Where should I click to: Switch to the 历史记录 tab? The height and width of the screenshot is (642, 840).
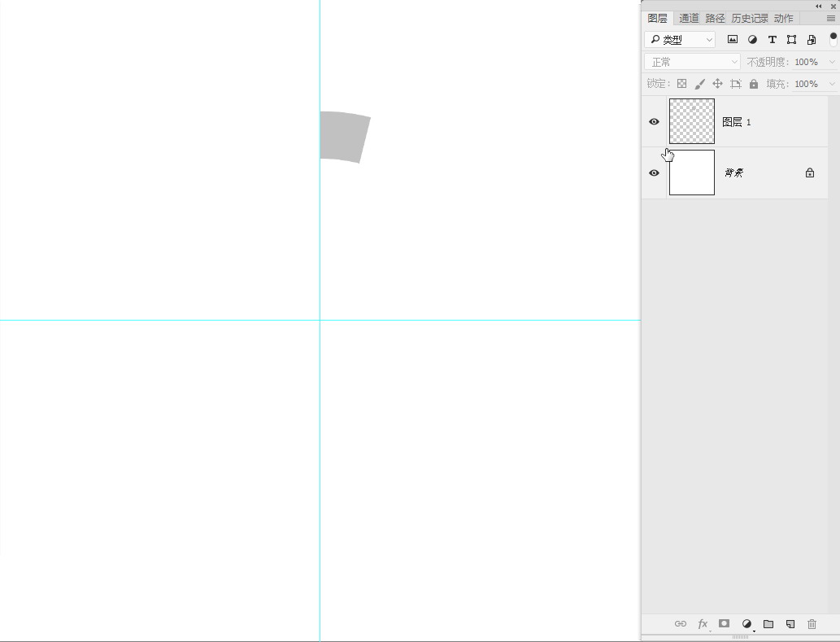tap(750, 18)
